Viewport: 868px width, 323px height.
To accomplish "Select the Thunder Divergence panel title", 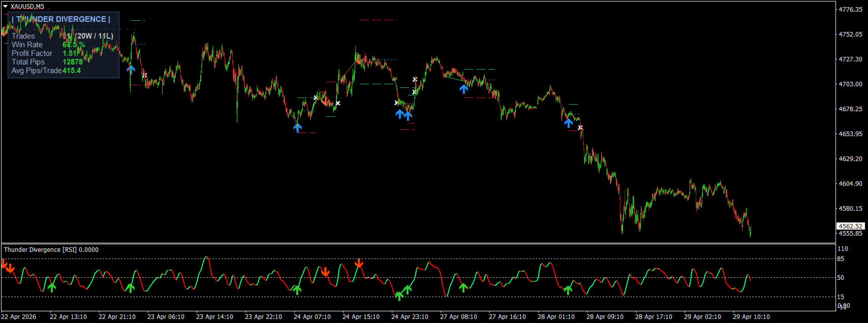I will (x=61, y=19).
